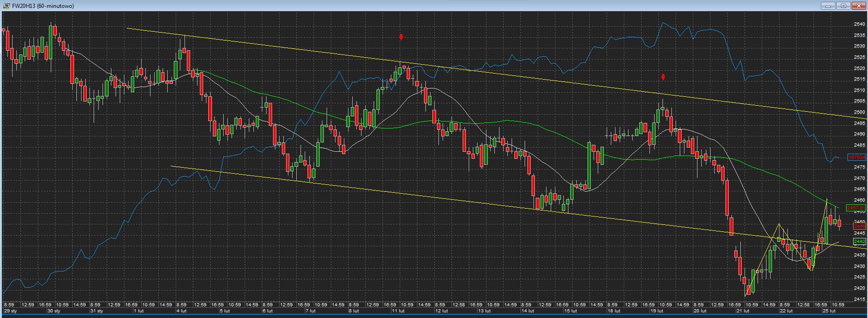The height and width of the screenshot is (318, 868).
Task: Click the 2420 price level on axis
Action: tap(860, 288)
